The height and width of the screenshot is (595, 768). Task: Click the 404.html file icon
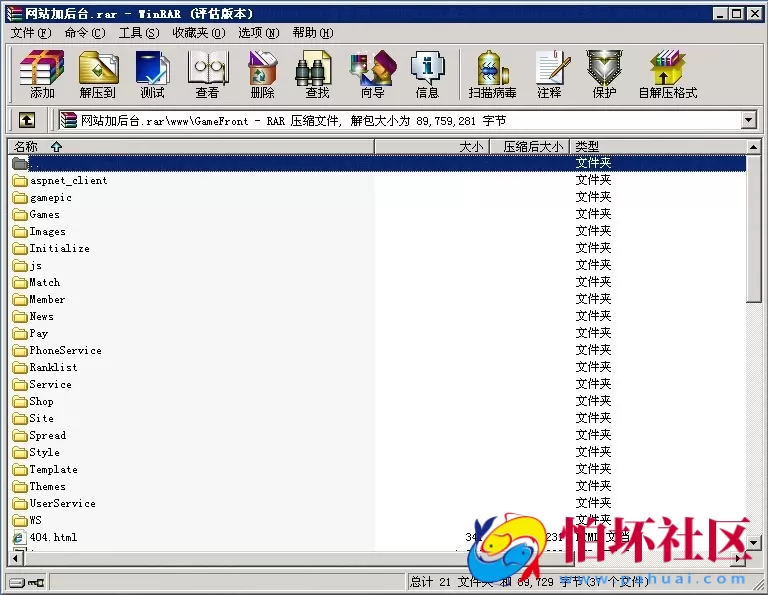(19, 537)
